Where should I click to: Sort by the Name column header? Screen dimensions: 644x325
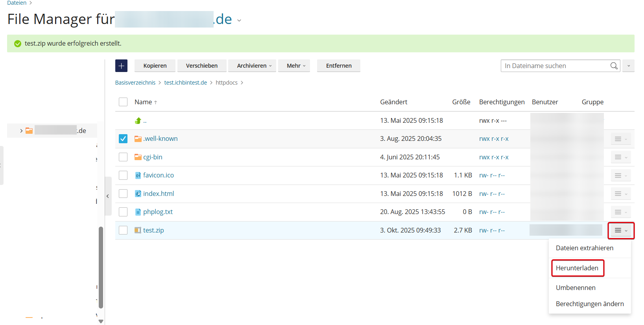[x=143, y=102]
